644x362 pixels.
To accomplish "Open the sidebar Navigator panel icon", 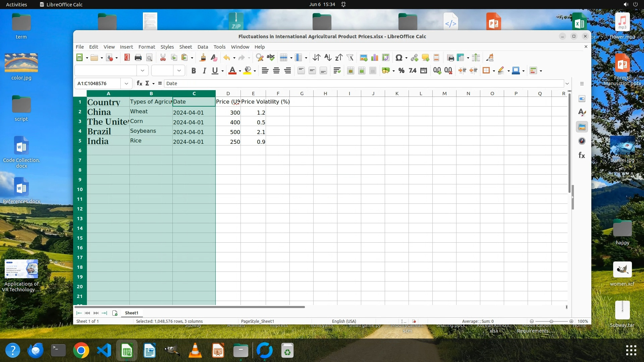I will click(x=582, y=141).
